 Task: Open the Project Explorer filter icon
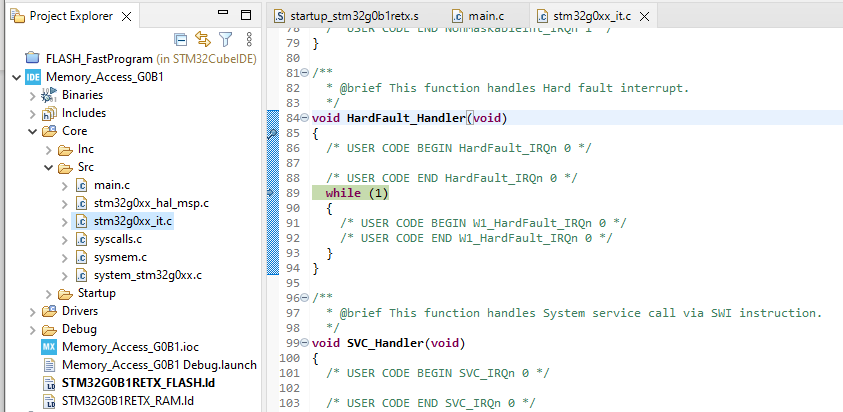(x=225, y=39)
